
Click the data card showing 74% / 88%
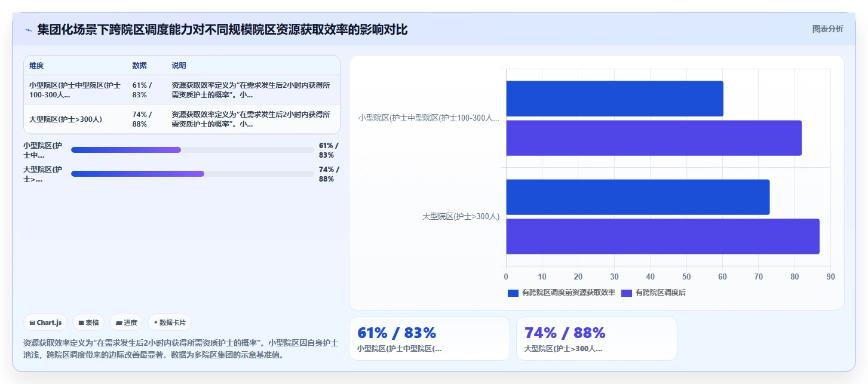[597, 339]
